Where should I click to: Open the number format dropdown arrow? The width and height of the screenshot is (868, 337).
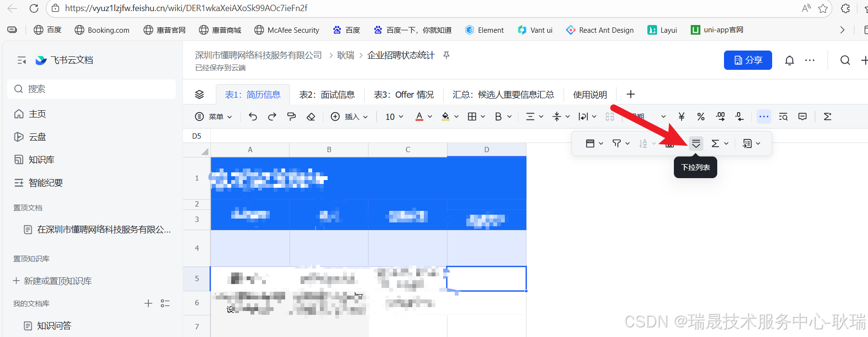pyautogui.click(x=663, y=117)
